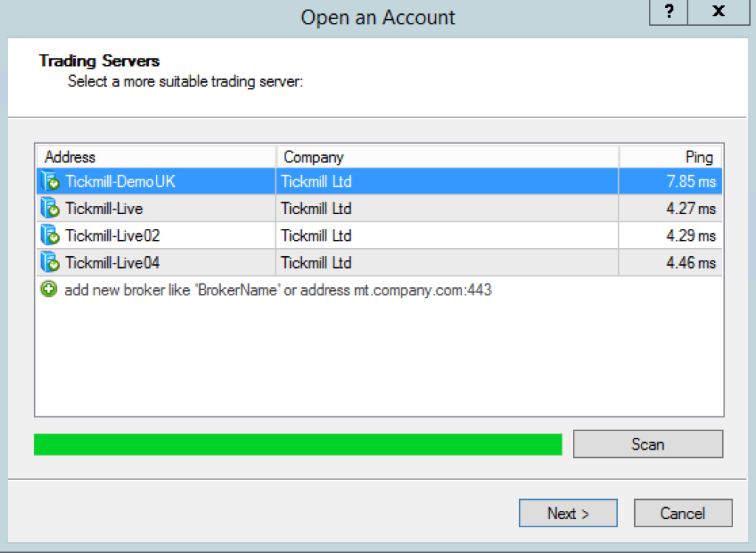Viewport: 756px width, 553px height.
Task: Click the green scan progress bar
Action: tap(298, 444)
